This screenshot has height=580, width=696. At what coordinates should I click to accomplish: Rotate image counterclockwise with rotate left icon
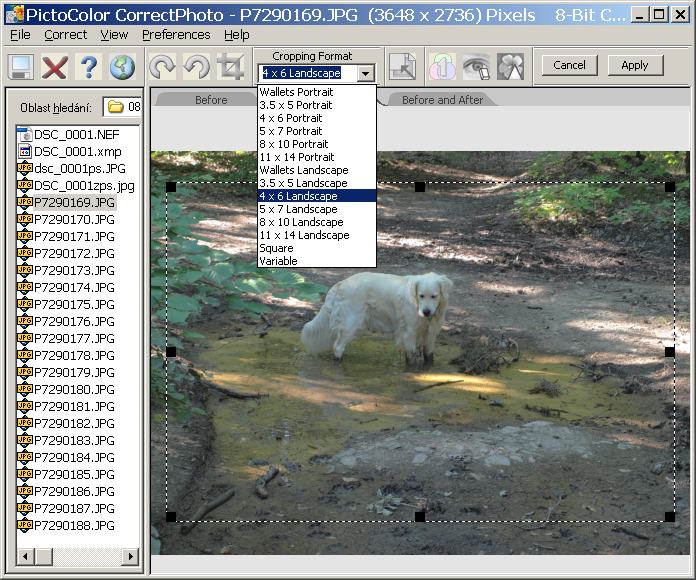[196, 67]
